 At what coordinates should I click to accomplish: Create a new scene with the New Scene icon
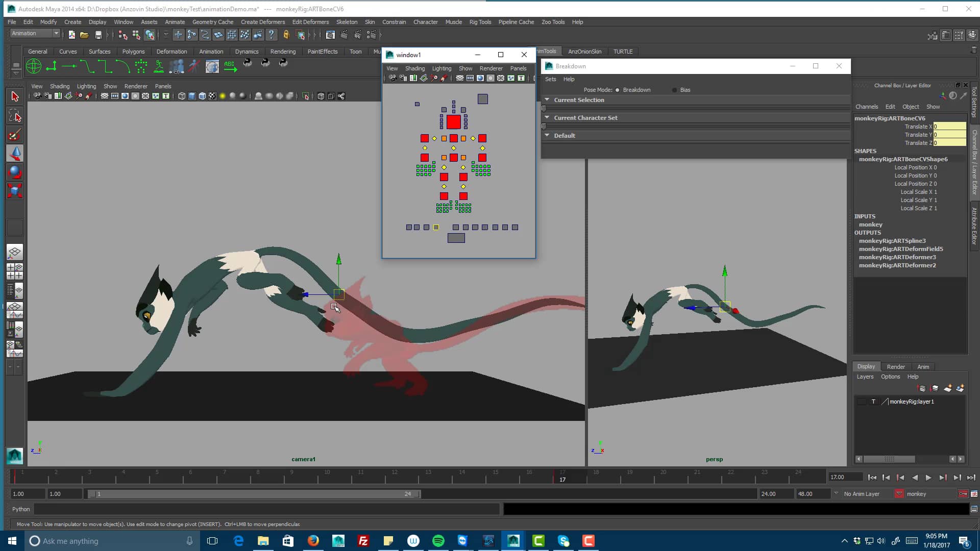coord(71,35)
